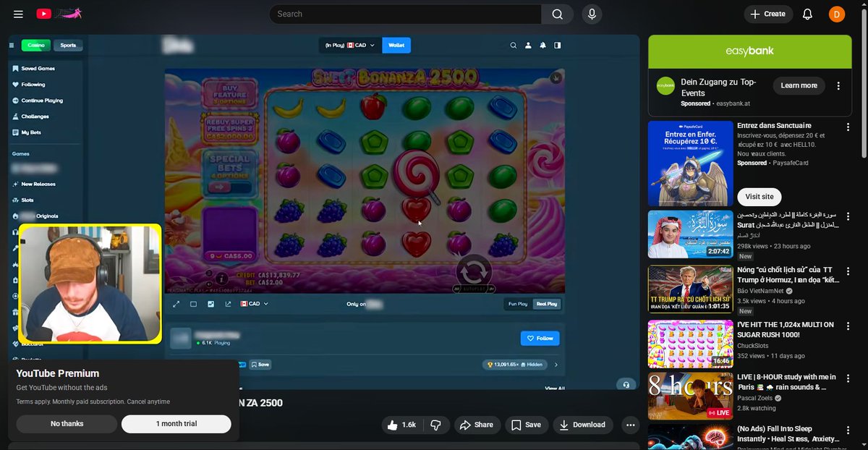Screen dimensions: 868x450
Task: Open the Sugar Rush 1000 video thumbnail
Action: tap(691, 344)
